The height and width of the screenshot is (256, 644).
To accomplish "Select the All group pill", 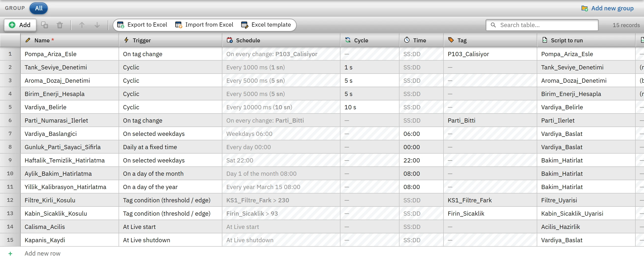I will click(x=39, y=8).
